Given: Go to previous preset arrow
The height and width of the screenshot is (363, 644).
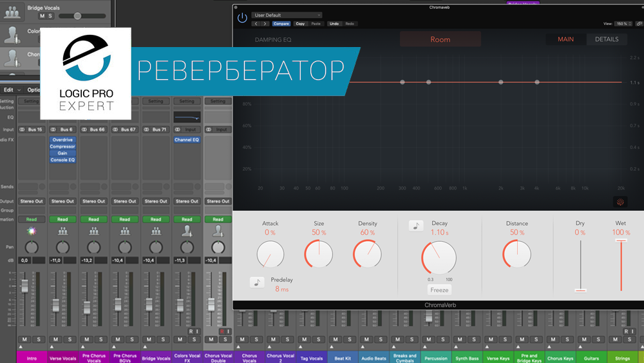Looking at the screenshot, I should [256, 24].
